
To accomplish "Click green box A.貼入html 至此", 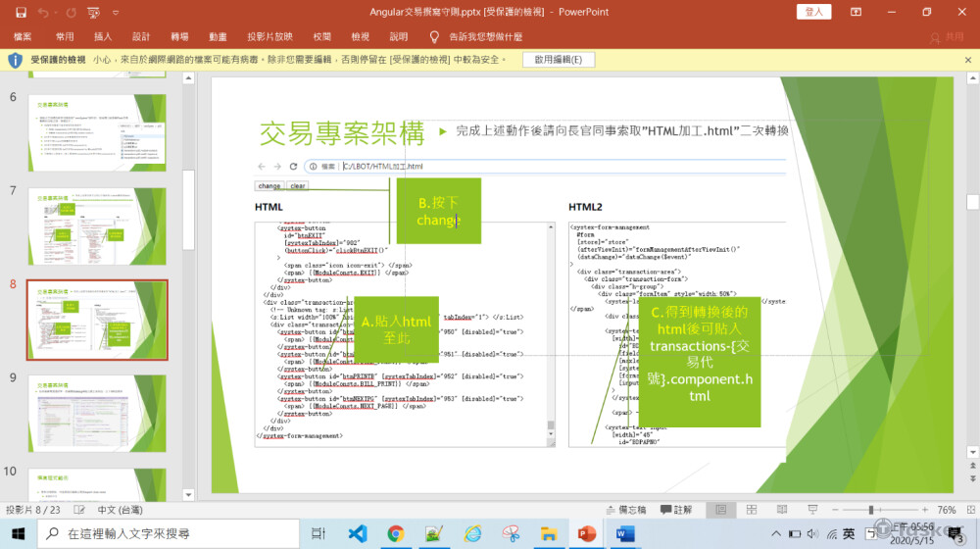I will click(396, 329).
